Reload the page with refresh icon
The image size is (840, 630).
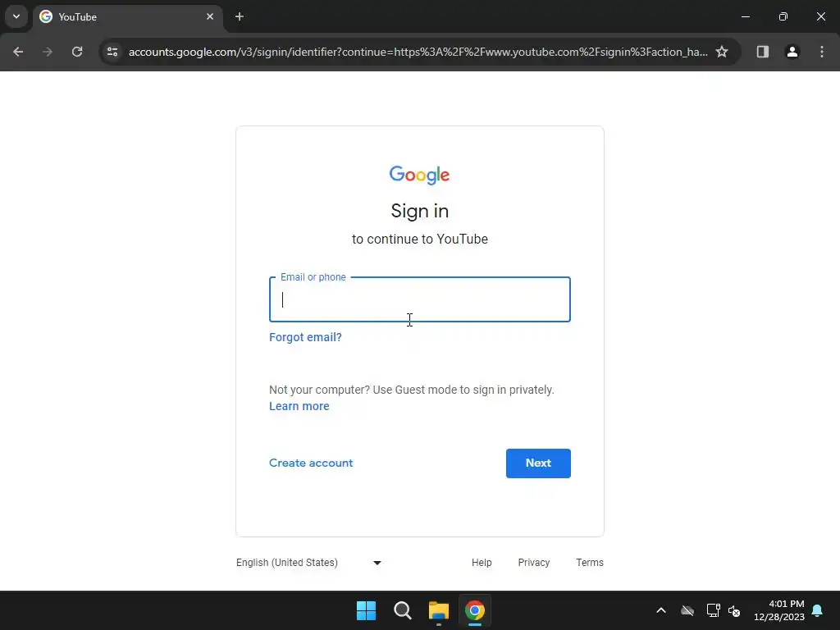click(77, 52)
